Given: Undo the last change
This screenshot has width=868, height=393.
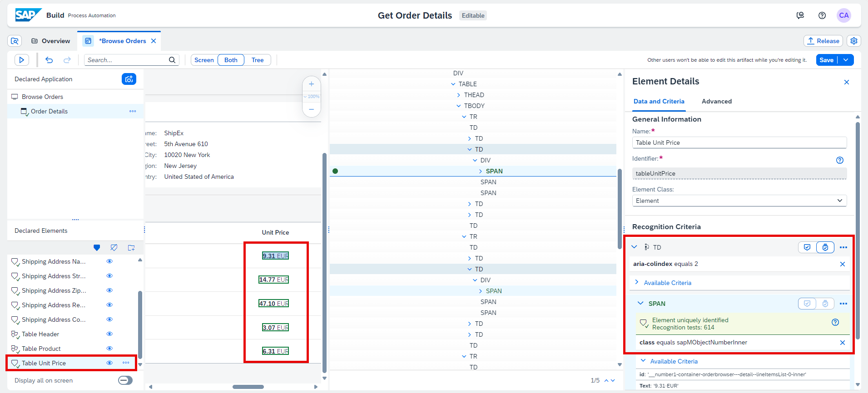Looking at the screenshot, I should point(49,60).
